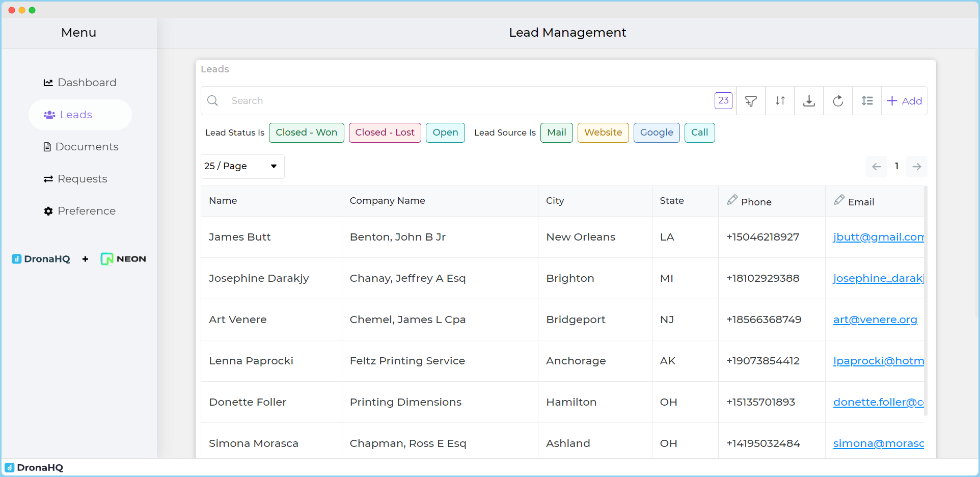Go to next page arrow
The width and height of the screenshot is (980, 477).
pos(916,167)
